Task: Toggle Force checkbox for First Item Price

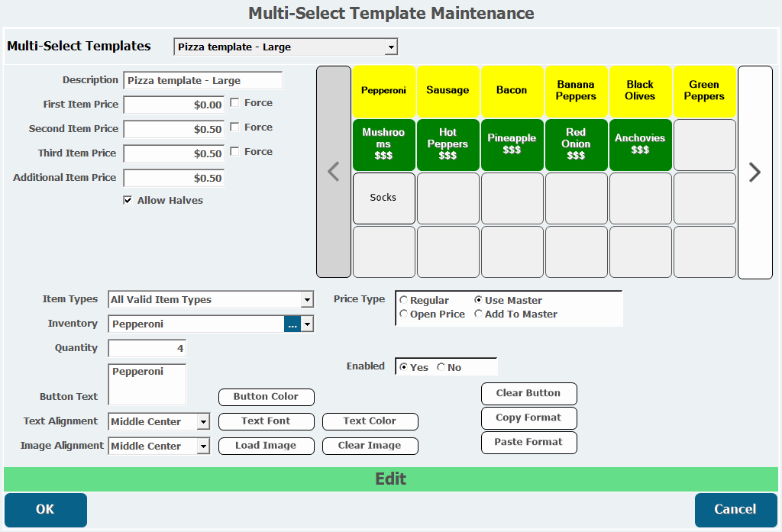Action: [x=235, y=103]
